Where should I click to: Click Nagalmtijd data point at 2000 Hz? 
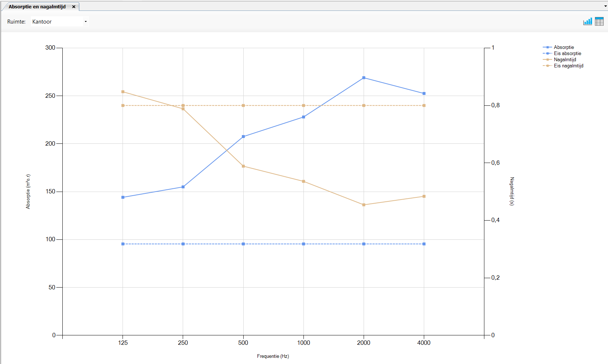pyautogui.click(x=364, y=205)
